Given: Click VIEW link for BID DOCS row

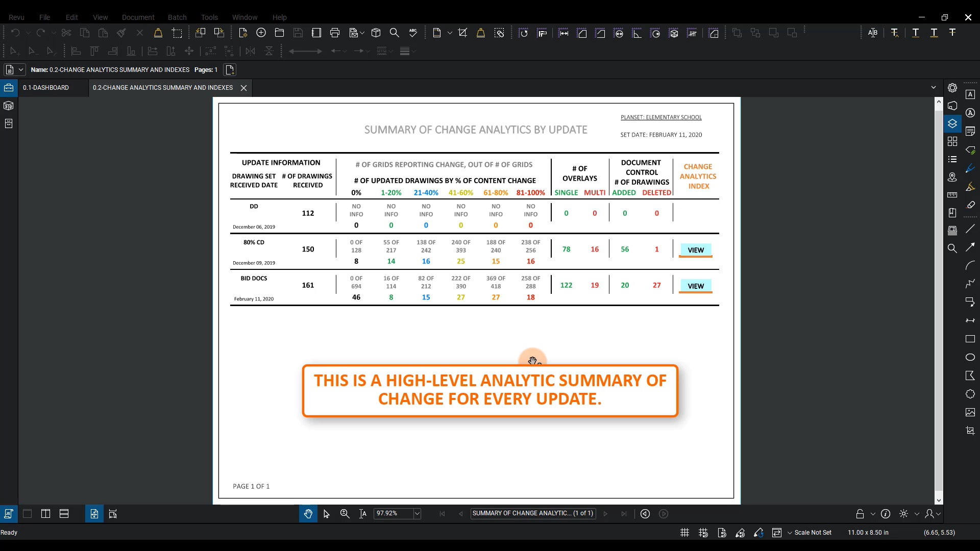Looking at the screenshot, I should pos(695,286).
